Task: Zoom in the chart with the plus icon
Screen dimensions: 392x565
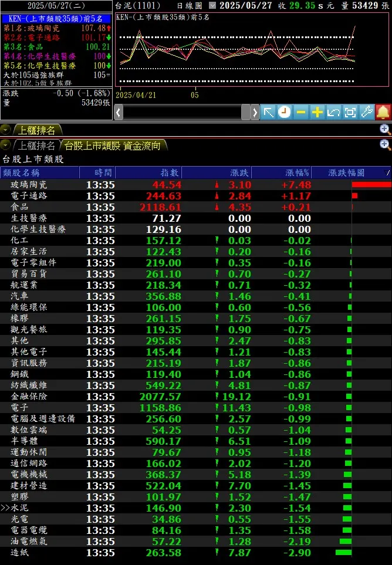Action: click(317, 113)
